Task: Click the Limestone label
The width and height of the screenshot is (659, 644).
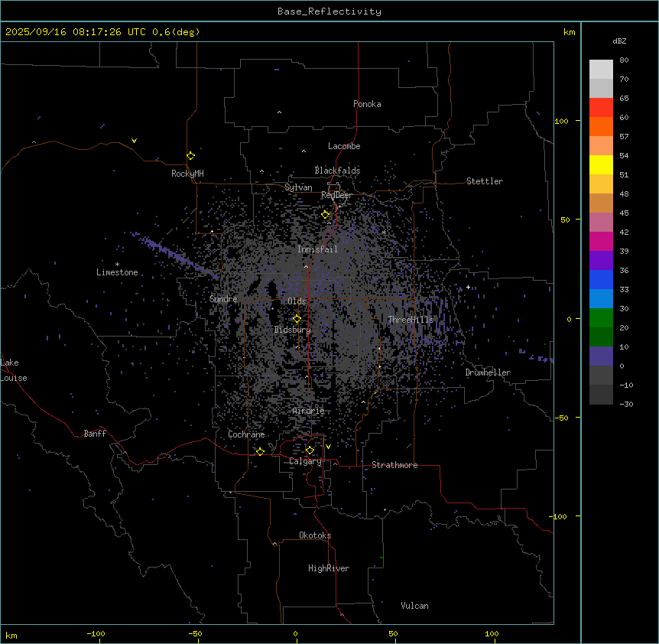Action: (117, 272)
